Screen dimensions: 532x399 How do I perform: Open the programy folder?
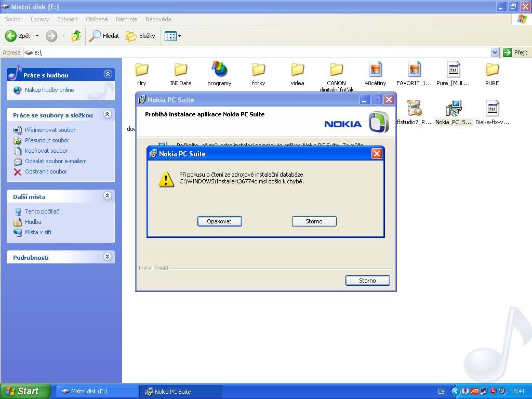point(219,70)
